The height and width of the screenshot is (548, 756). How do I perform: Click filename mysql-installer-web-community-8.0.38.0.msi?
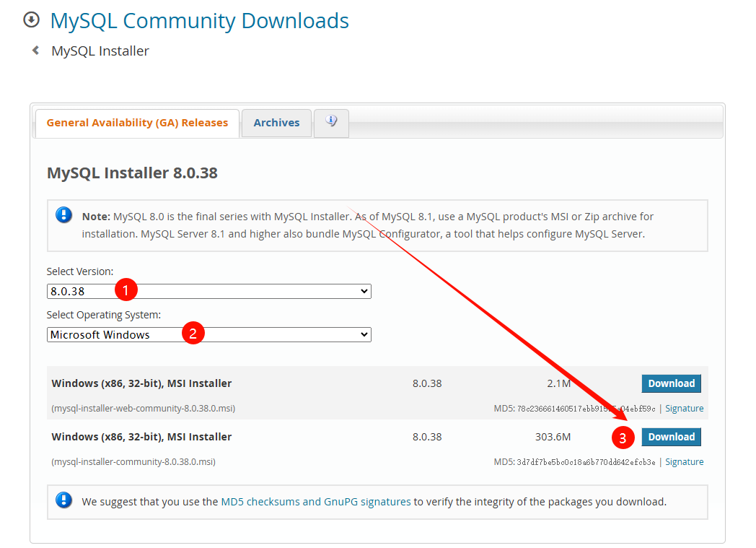point(144,409)
